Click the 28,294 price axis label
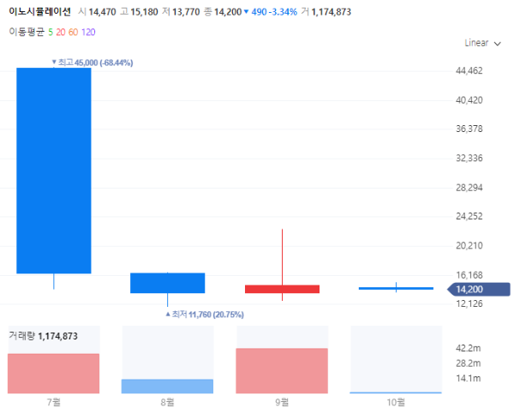Screen dimensions: 514x420 (x=469, y=188)
